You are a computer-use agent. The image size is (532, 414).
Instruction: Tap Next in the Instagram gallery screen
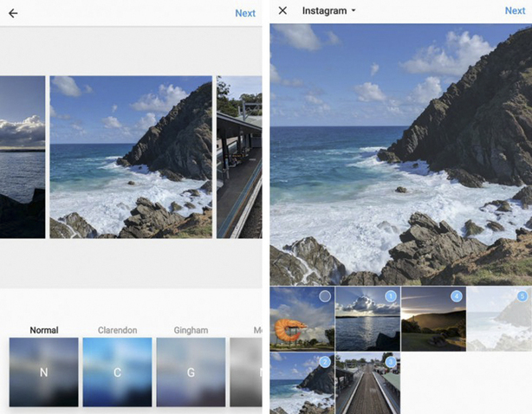coord(515,10)
